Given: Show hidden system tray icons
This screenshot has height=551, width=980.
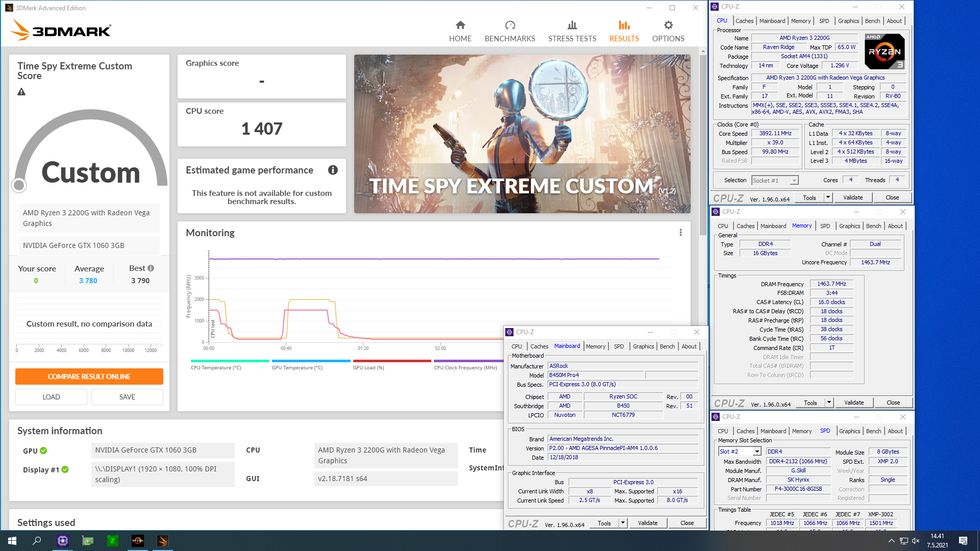Looking at the screenshot, I should (891, 541).
